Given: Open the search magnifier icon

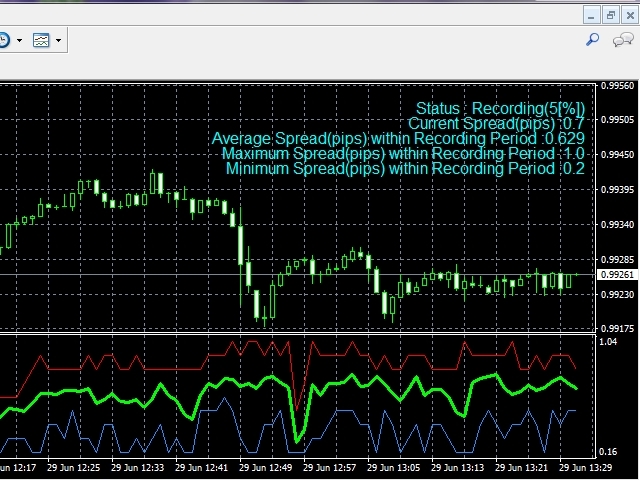Looking at the screenshot, I should point(592,40).
